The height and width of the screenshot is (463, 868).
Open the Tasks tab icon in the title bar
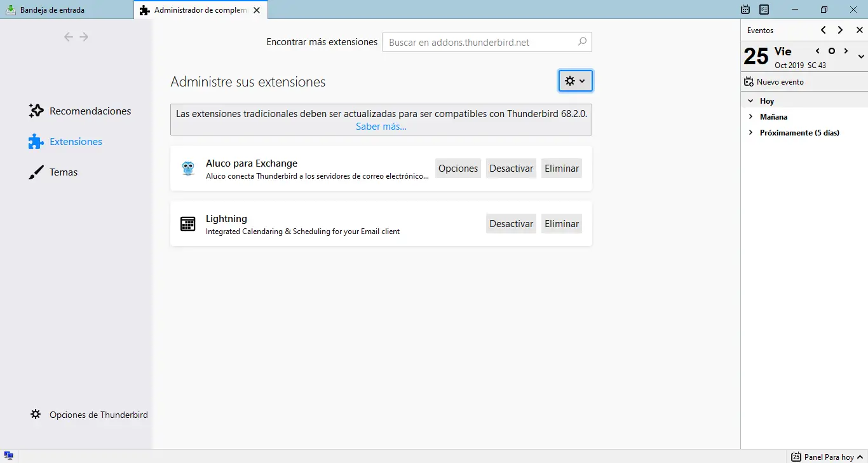[764, 10]
